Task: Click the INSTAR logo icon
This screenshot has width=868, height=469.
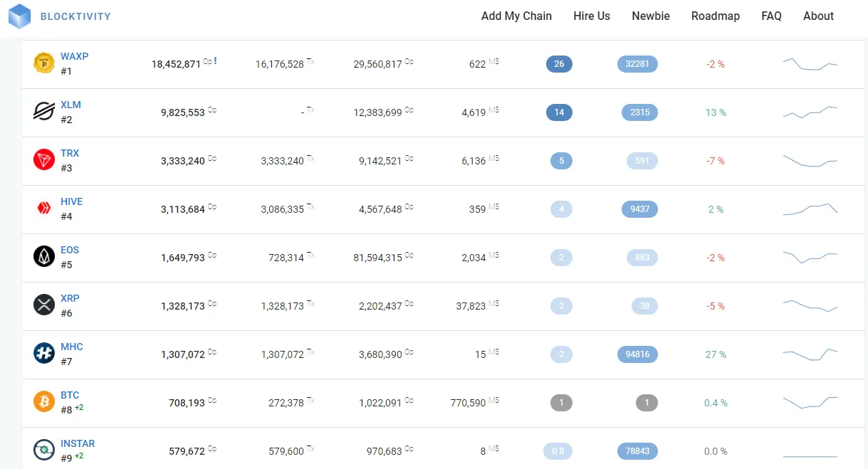Action: 44,450
